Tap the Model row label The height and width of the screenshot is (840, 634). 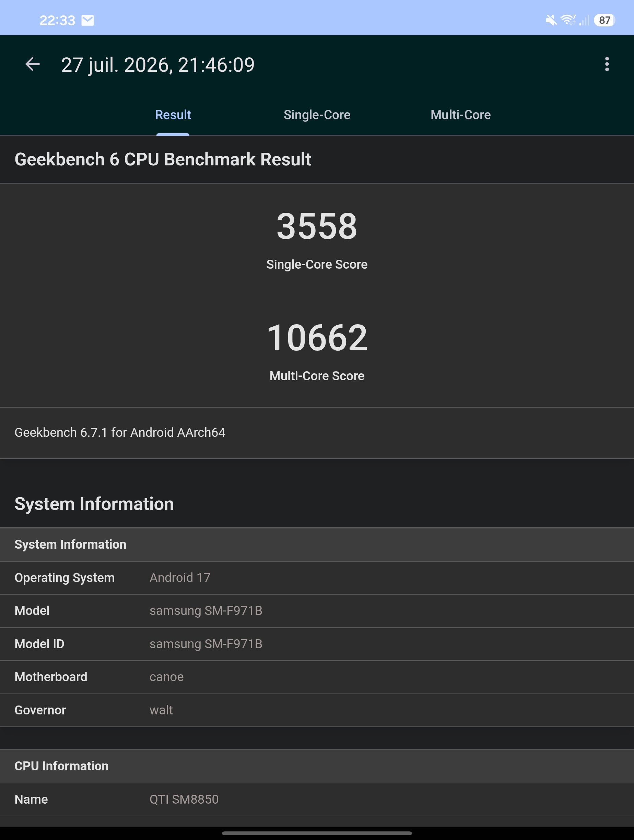tap(32, 611)
